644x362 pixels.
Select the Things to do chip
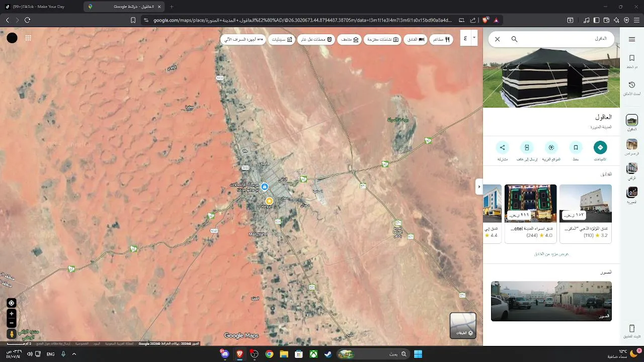[x=382, y=39]
